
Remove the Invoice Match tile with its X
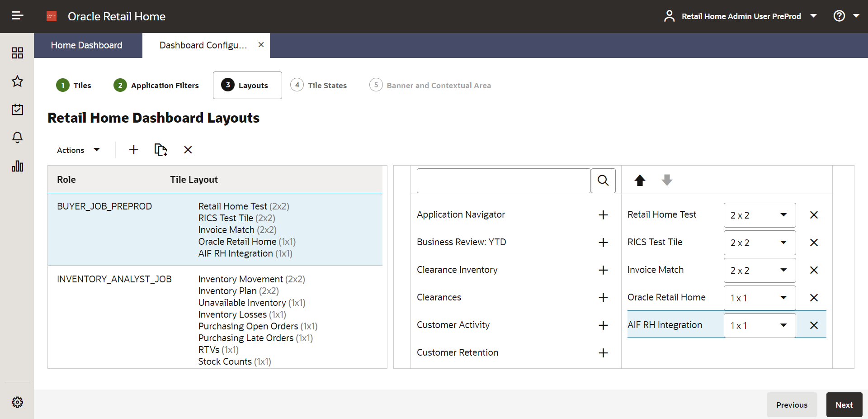814,270
